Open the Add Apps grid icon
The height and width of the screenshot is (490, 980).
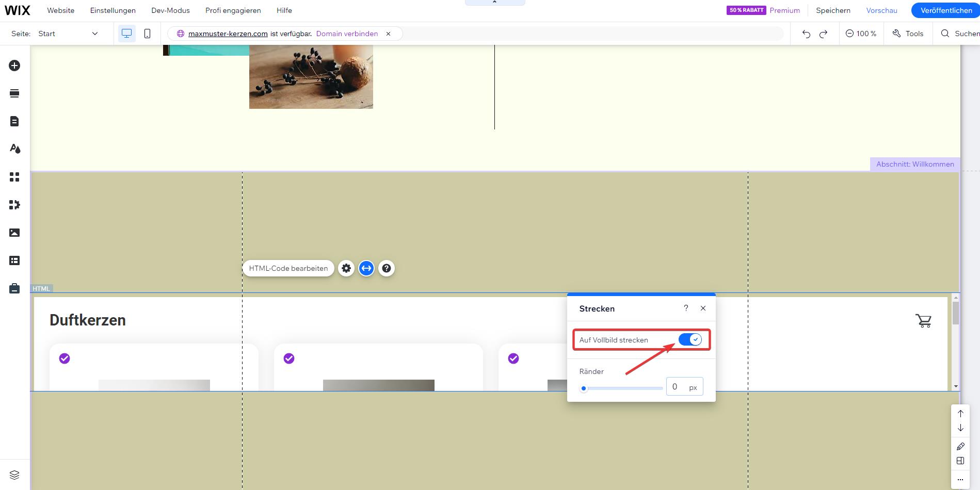click(x=14, y=177)
